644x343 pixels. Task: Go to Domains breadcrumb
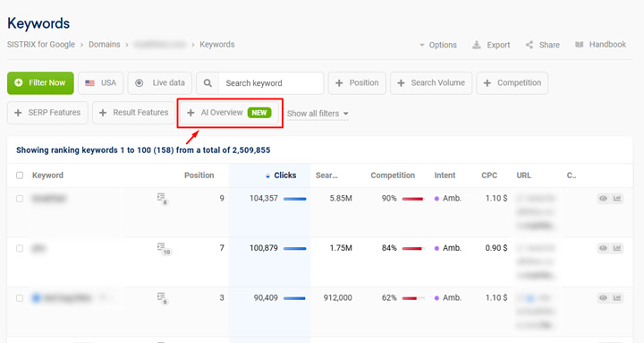[x=105, y=45]
